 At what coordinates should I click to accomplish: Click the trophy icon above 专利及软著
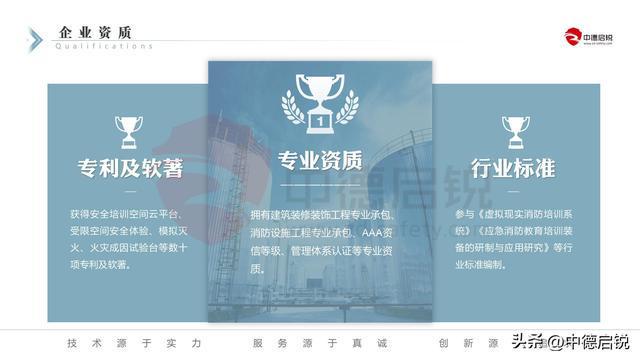(129, 132)
